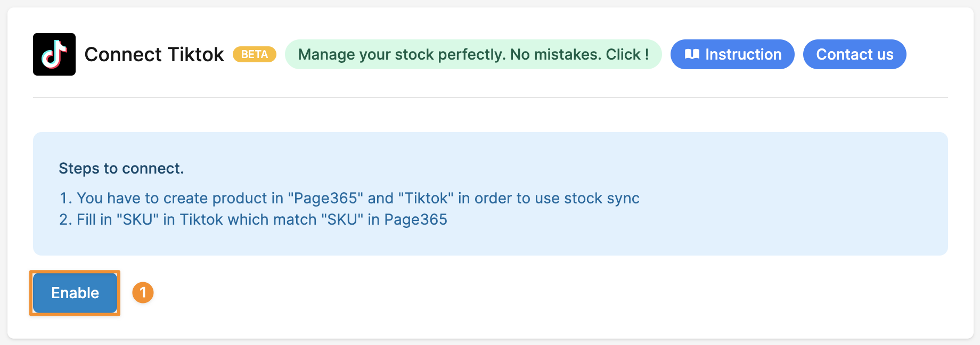Click the orange number 1 step badge
The width and height of the screenshot is (980, 345).
click(x=143, y=293)
